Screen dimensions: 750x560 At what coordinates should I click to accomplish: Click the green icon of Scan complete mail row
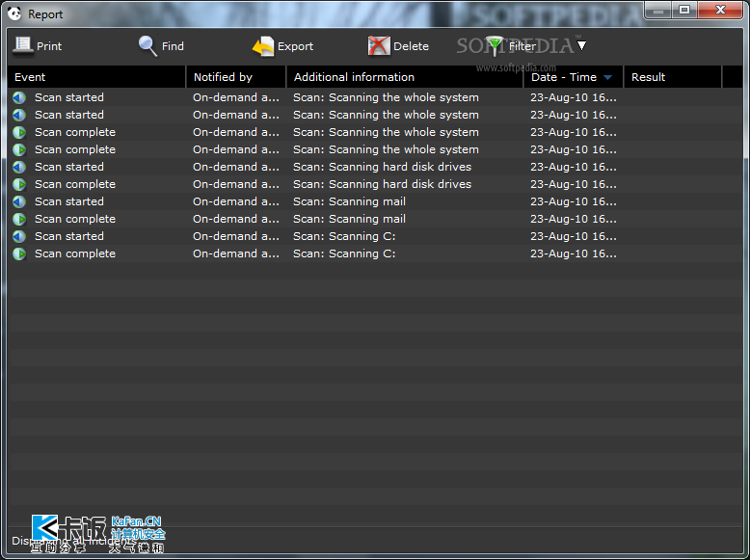point(19,219)
